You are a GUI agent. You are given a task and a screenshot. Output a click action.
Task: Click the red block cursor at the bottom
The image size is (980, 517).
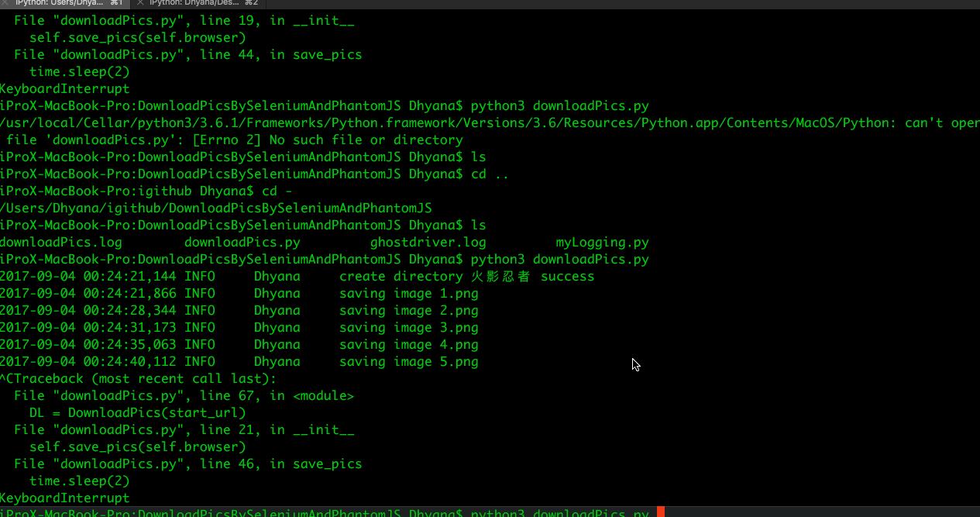tap(659, 512)
